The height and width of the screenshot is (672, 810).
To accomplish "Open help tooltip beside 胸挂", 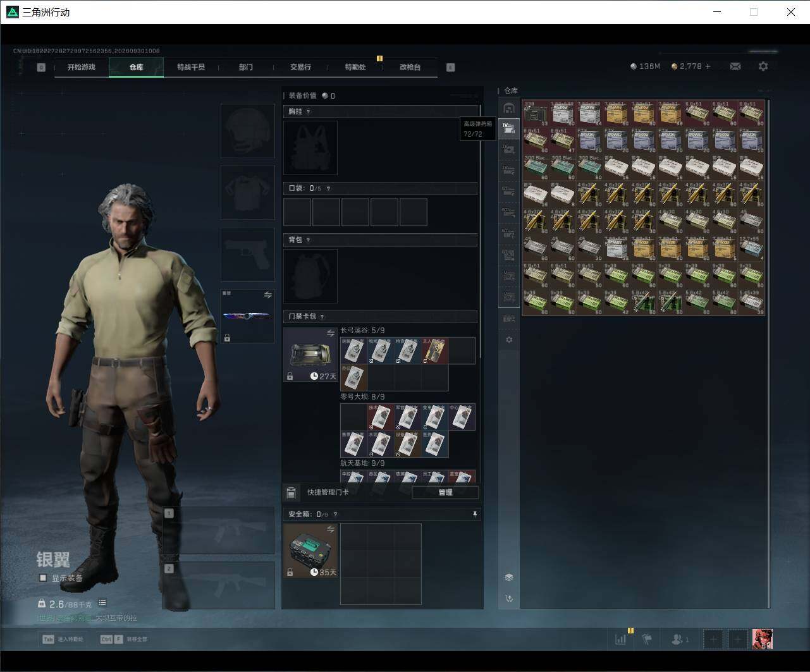I will click(308, 112).
